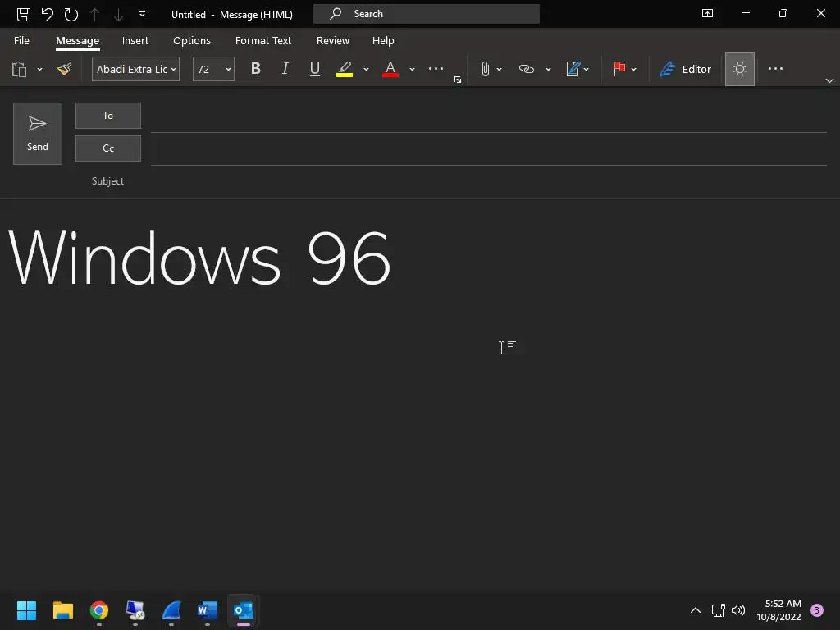Image resolution: width=840 pixels, height=630 pixels.
Task: Open the Help tab
Action: click(383, 41)
